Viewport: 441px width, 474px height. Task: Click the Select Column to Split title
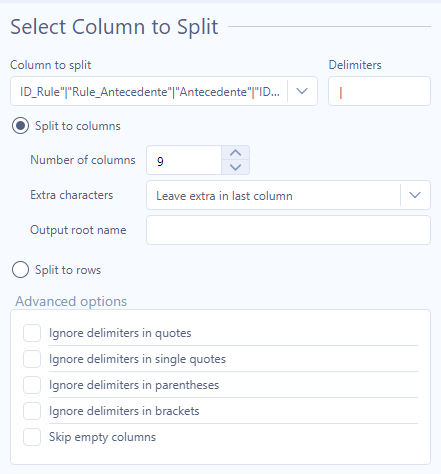coord(114,27)
